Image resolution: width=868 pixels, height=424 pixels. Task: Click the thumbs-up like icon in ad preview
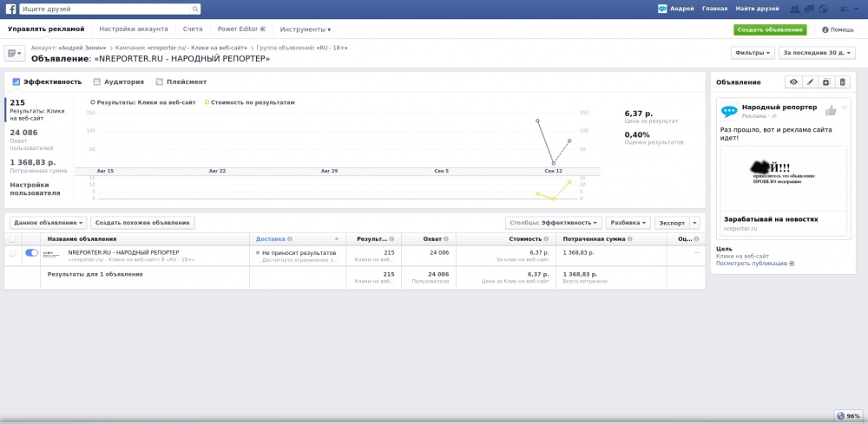(x=831, y=110)
